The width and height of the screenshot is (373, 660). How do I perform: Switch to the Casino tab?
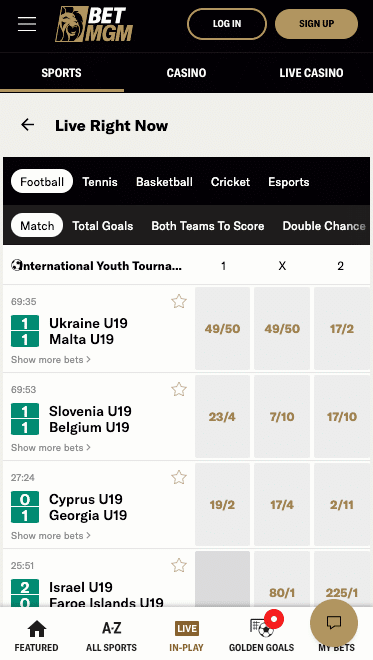click(186, 73)
